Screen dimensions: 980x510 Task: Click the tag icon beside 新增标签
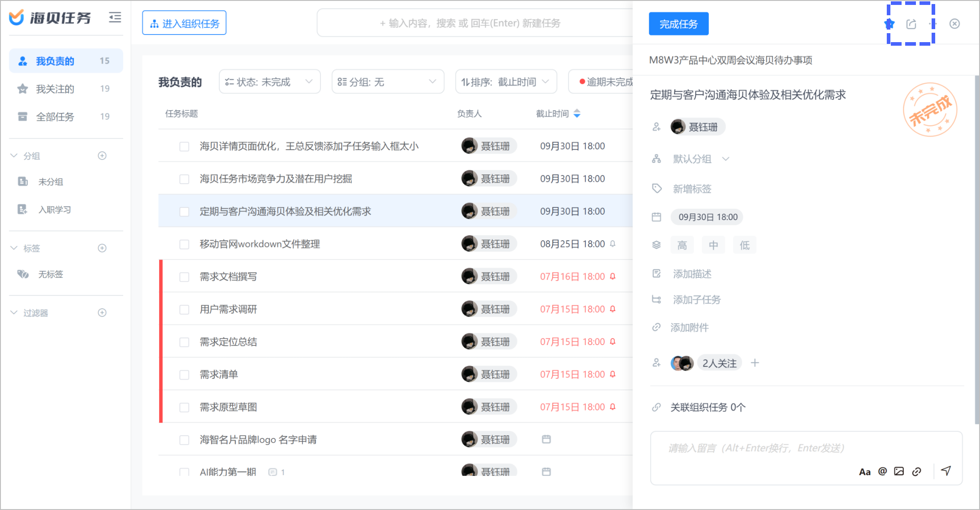tap(656, 189)
